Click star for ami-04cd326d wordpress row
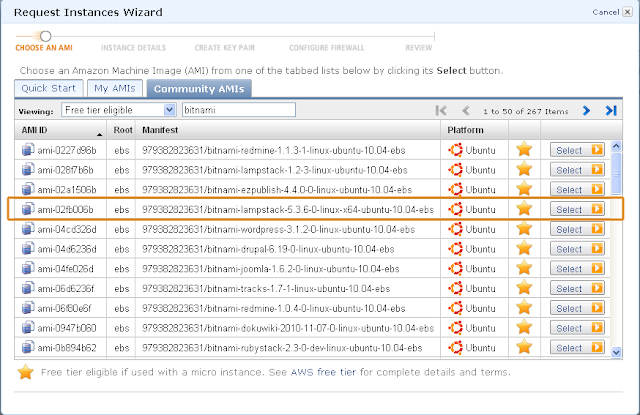This screenshot has width=640, height=415. pos(524,229)
